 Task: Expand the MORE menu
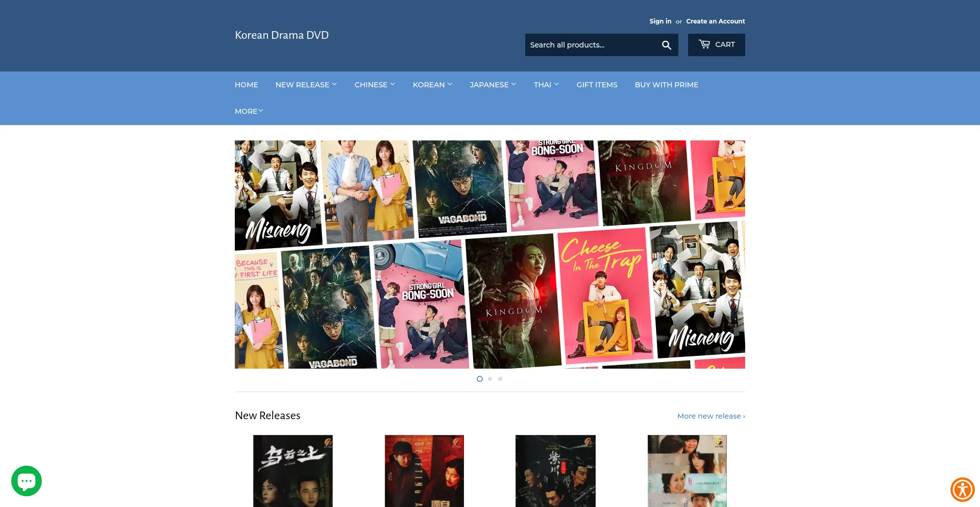click(x=249, y=111)
